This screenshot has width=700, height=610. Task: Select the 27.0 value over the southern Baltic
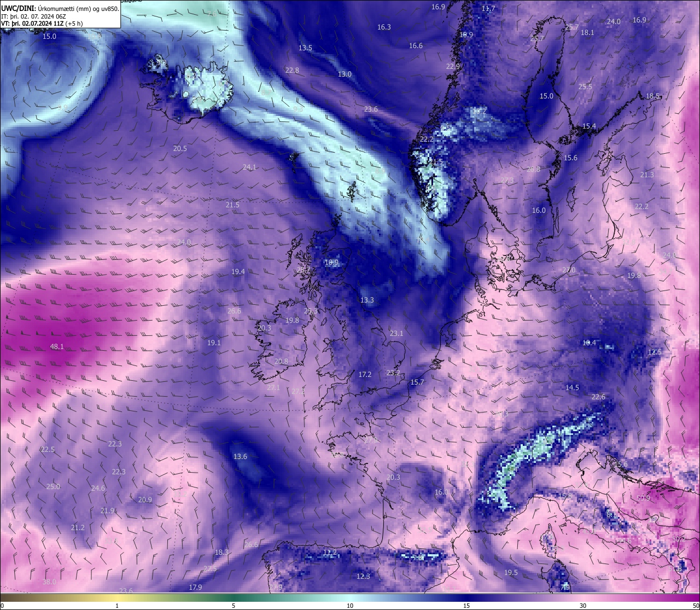pos(569,270)
